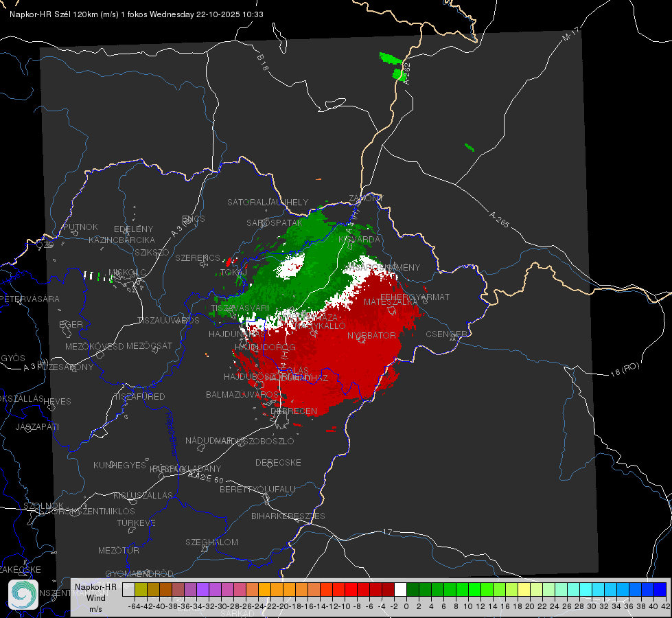Click the M-17 road label
This screenshot has height=618, width=672.
tap(571, 34)
